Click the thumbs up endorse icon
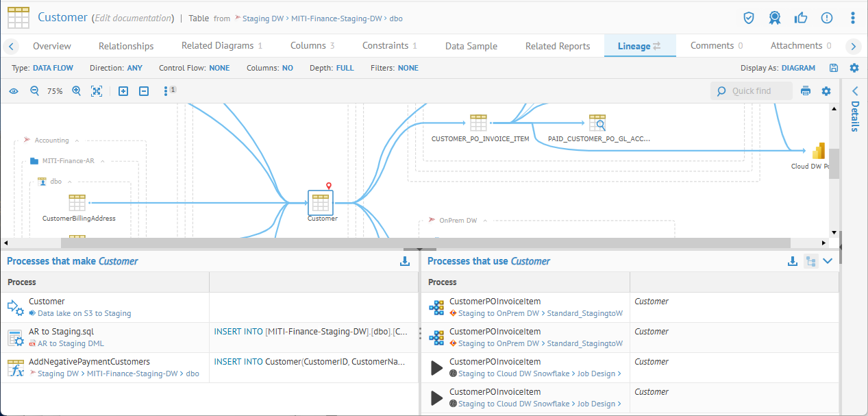Viewport: 868px width, 416px height. (800, 18)
